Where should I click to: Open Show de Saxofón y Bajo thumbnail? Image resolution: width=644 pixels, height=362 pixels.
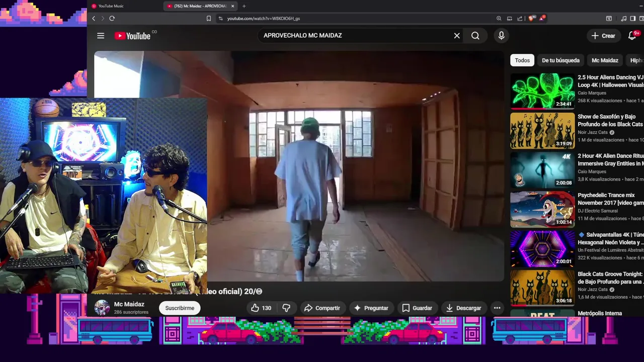pos(542,130)
